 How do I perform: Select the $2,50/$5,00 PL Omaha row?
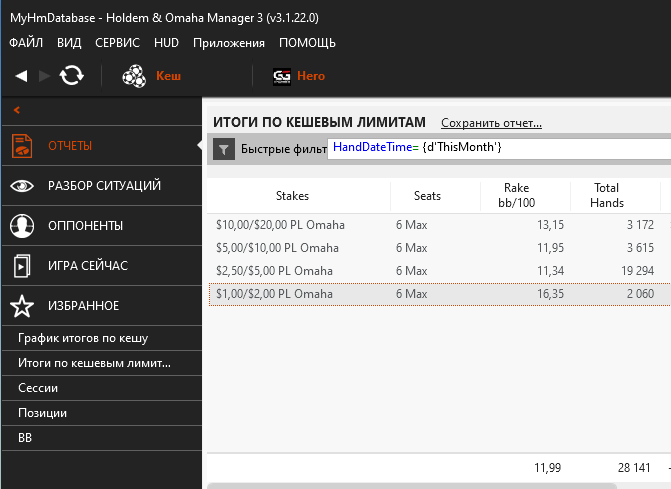439,271
